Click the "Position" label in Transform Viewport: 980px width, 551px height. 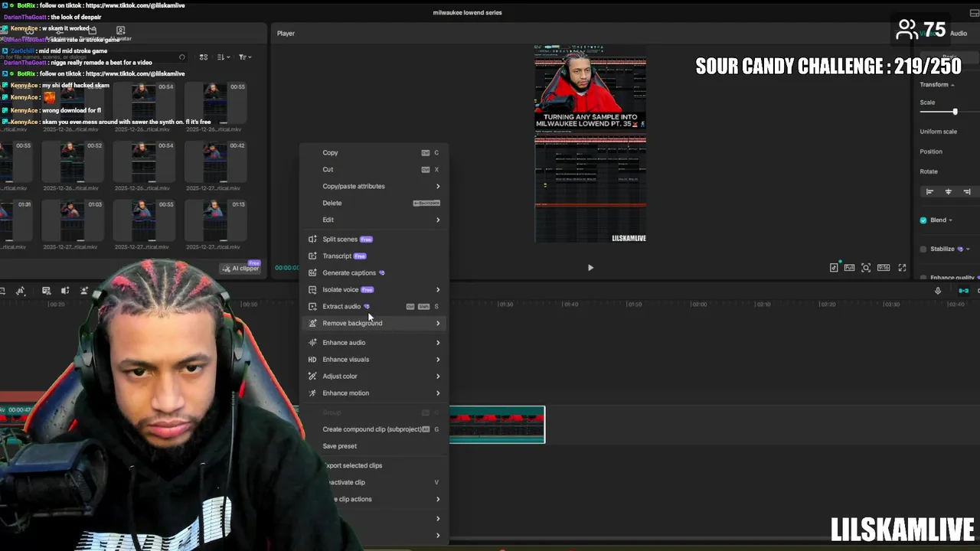pos(931,152)
